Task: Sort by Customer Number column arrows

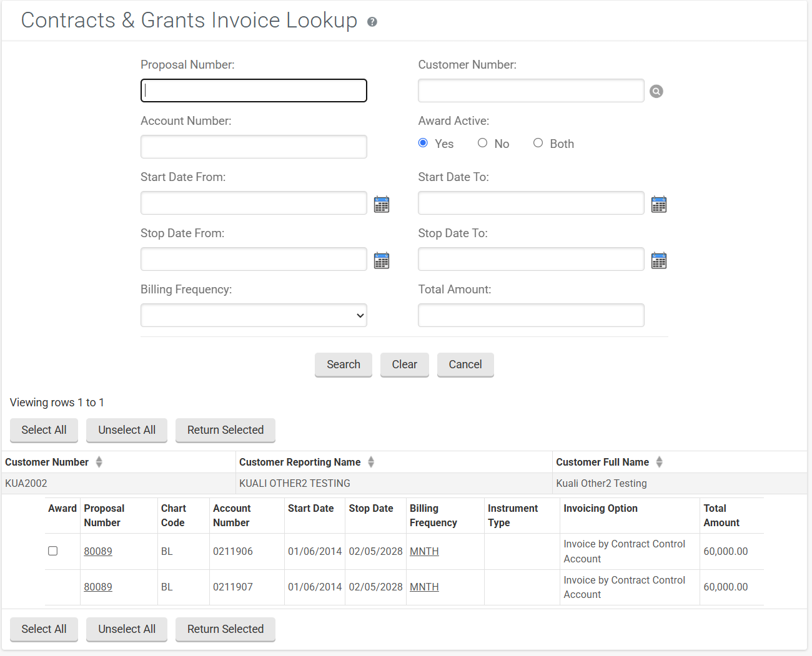Action: (99, 462)
